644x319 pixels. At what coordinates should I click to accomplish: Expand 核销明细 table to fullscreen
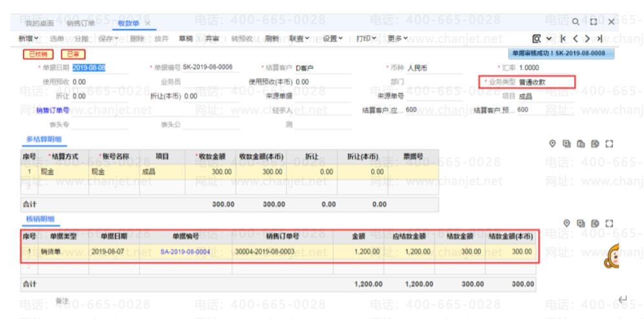609,223
